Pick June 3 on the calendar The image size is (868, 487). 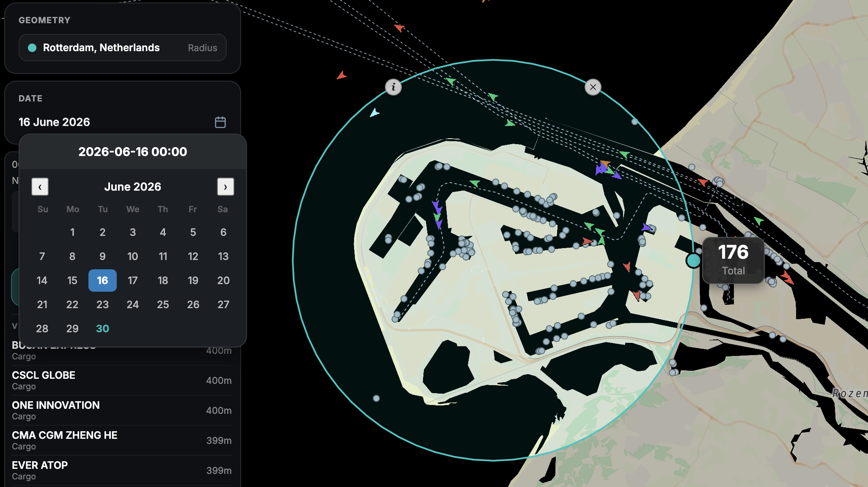click(133, 232)
